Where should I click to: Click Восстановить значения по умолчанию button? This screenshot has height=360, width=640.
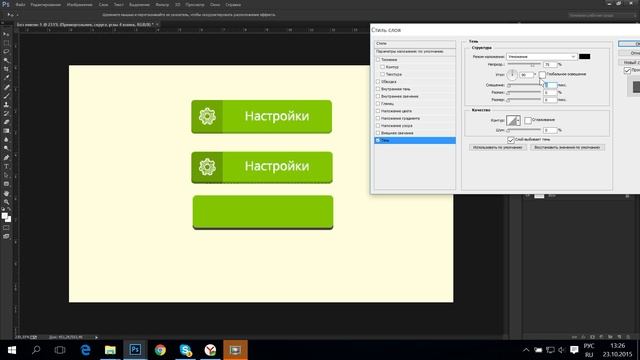point(567,147)
